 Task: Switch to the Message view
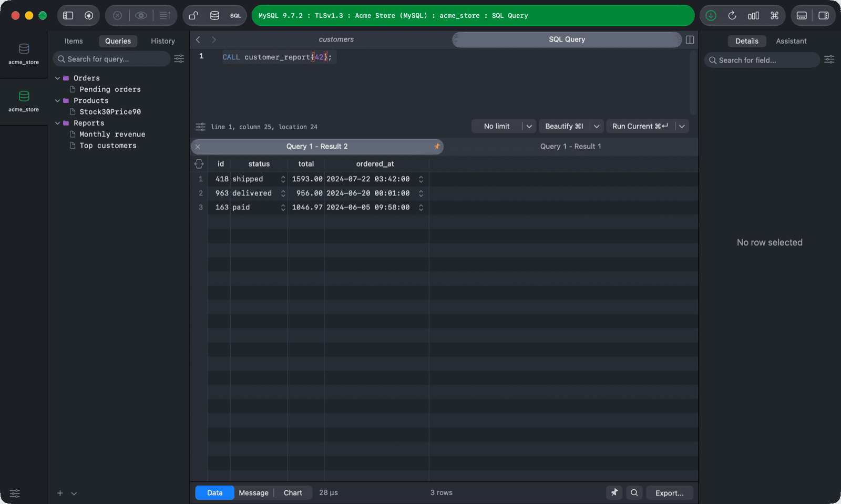point(253,492)
